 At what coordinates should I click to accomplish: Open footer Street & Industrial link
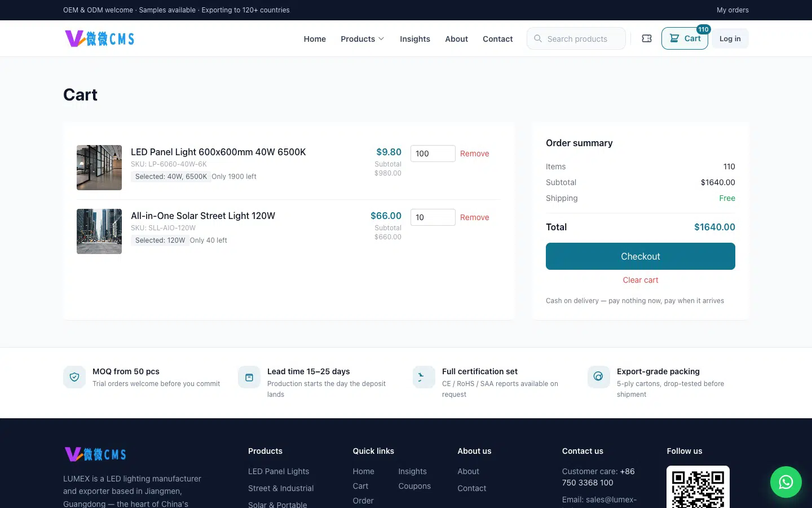click(281, 488)
